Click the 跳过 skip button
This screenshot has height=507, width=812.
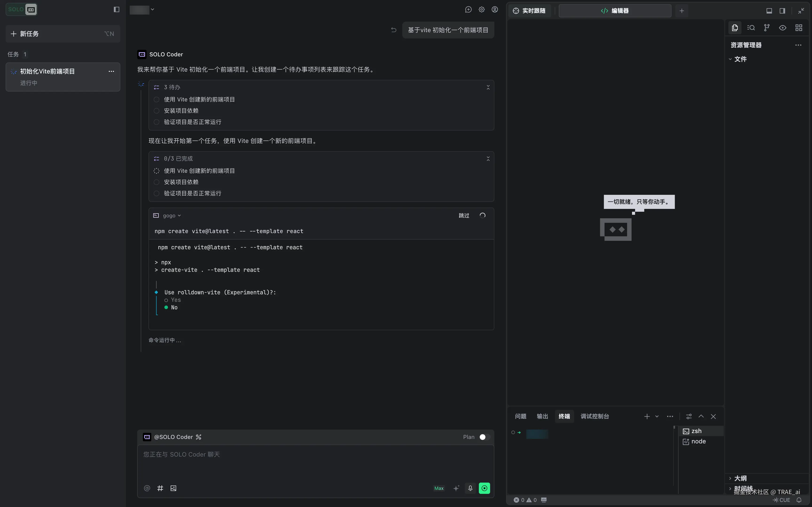tap(464, 216)
